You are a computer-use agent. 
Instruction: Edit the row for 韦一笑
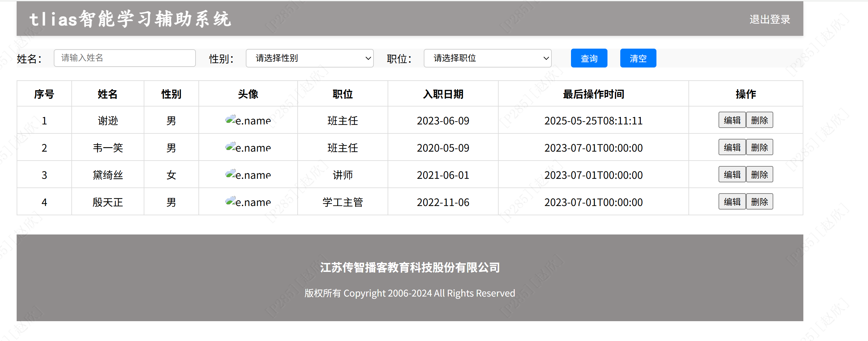tap(732, 147)
